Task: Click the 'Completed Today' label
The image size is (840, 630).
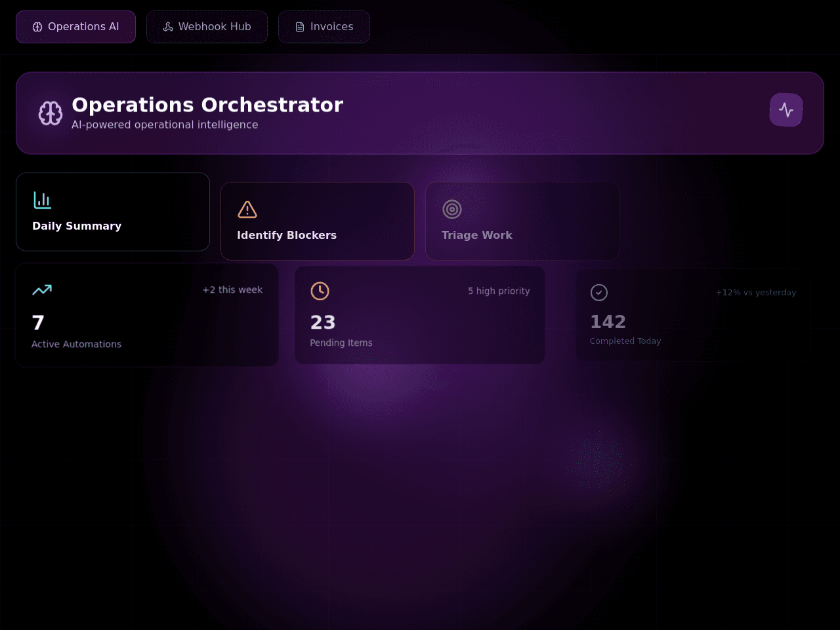Action: (x=625, y=341)
